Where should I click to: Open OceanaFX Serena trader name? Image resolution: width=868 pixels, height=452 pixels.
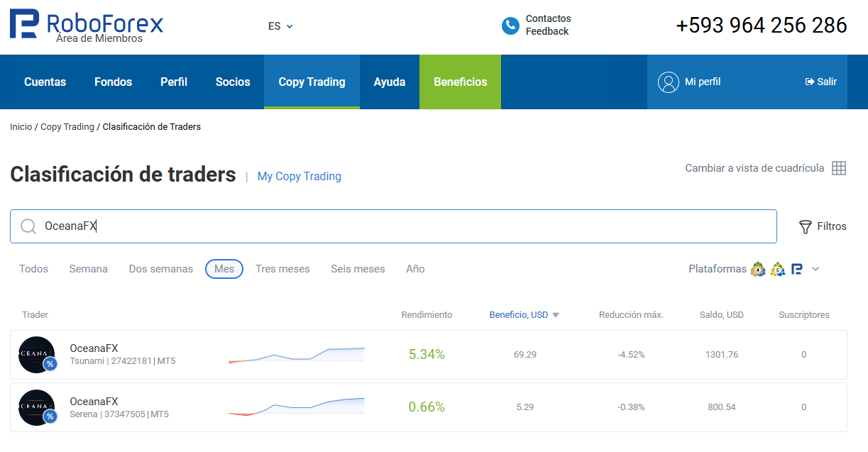[x=94, y=402]
